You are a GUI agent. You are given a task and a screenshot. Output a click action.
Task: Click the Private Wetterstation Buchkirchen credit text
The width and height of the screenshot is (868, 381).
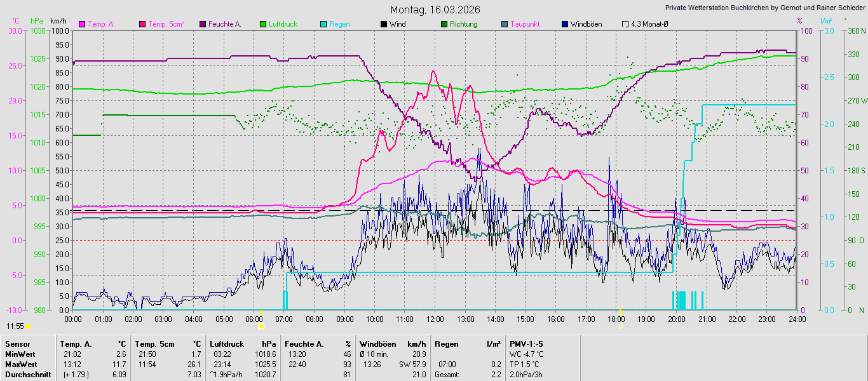[765, 8]
